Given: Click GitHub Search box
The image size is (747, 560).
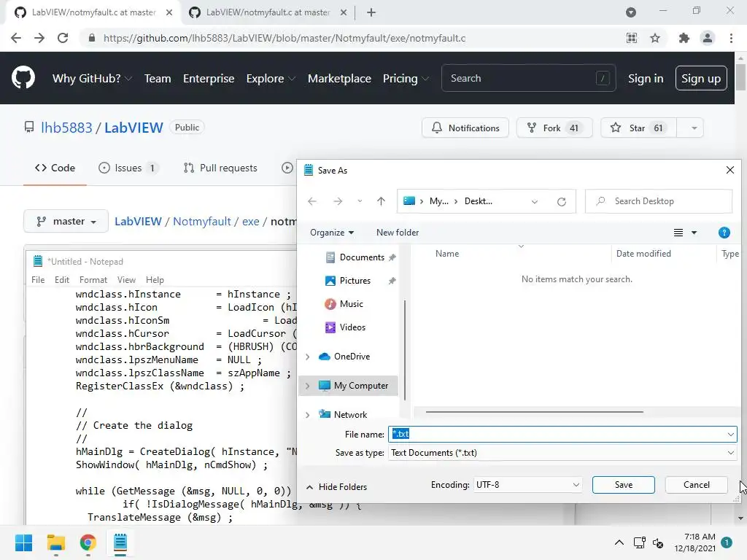Looking at the screenshot, I should pyautogui.click(x=528, y=78).
